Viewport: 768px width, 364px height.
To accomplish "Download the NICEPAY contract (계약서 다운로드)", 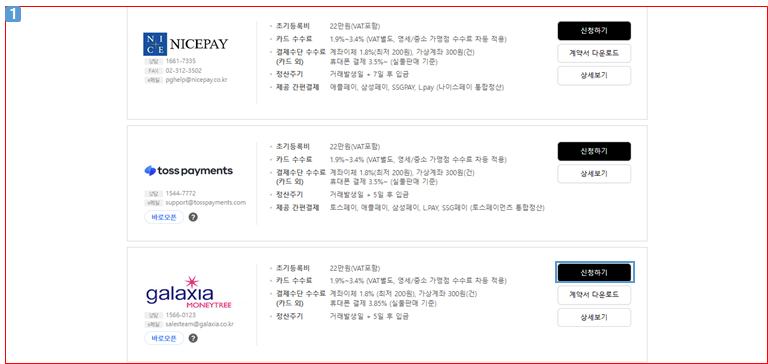I will click(x=594, y=53).
